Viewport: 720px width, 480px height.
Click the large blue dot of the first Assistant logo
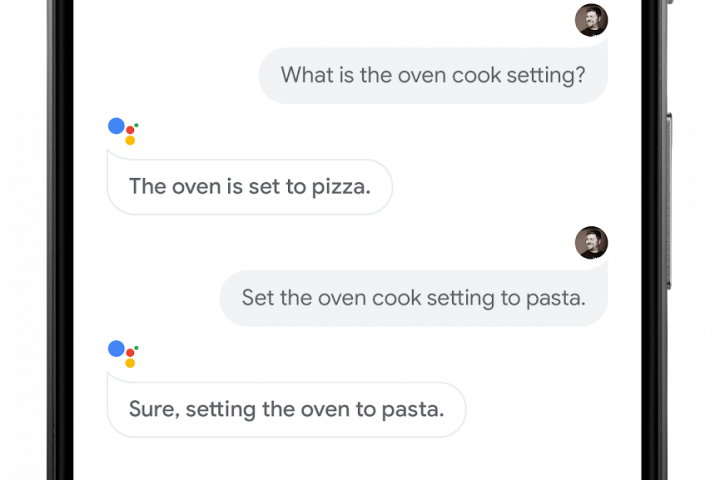[116, 126]
